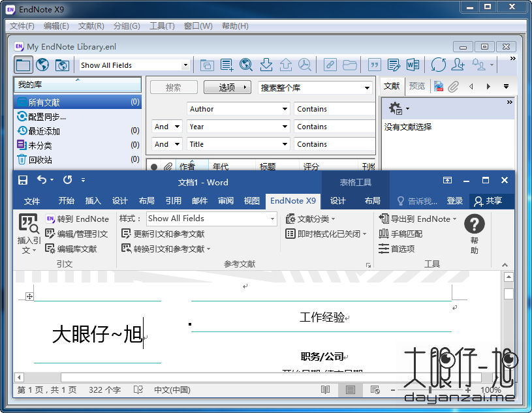
Task: Click 更新引文和参考文献 button
Action: [x=163, y=234]
